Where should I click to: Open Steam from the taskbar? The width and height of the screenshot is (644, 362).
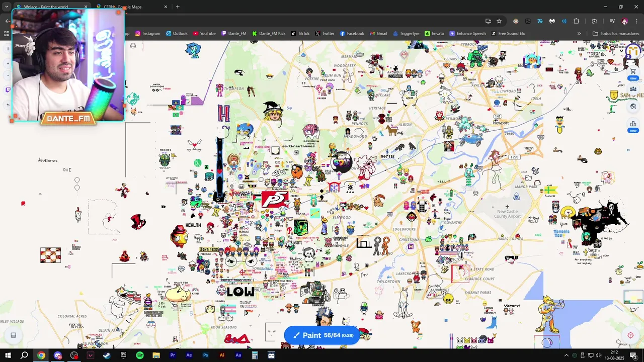point(107,355)
